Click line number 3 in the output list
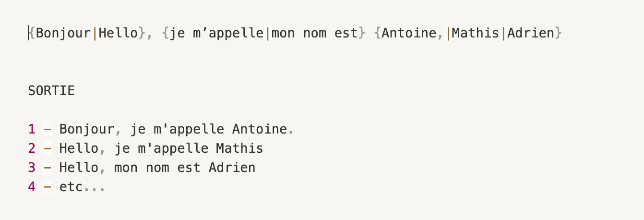644x220 pixels. click(x=32, y=168)
